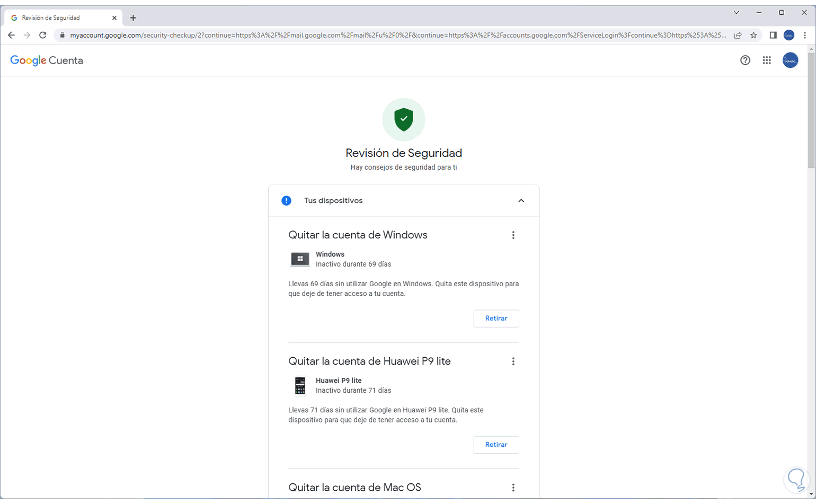The width and height of the screenshot is (816, 504).
Task: Minimize the Chrome window
Action: (759, 13)
